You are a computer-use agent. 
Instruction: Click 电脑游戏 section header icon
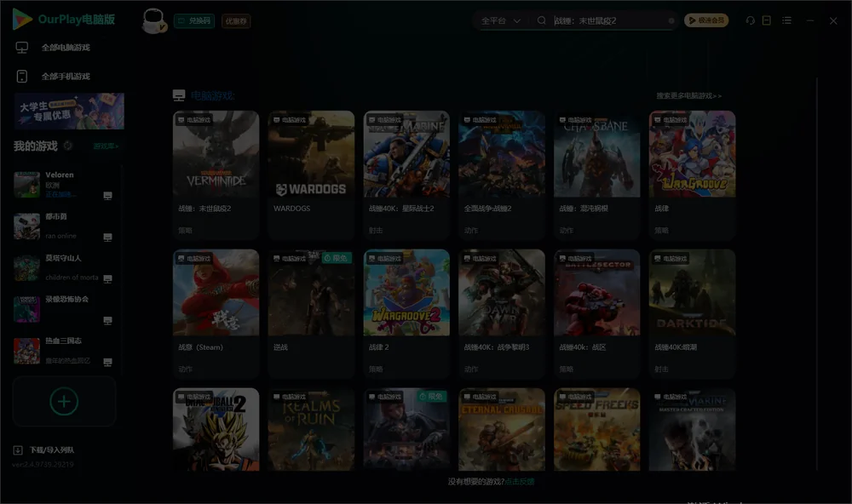point(179,96)
